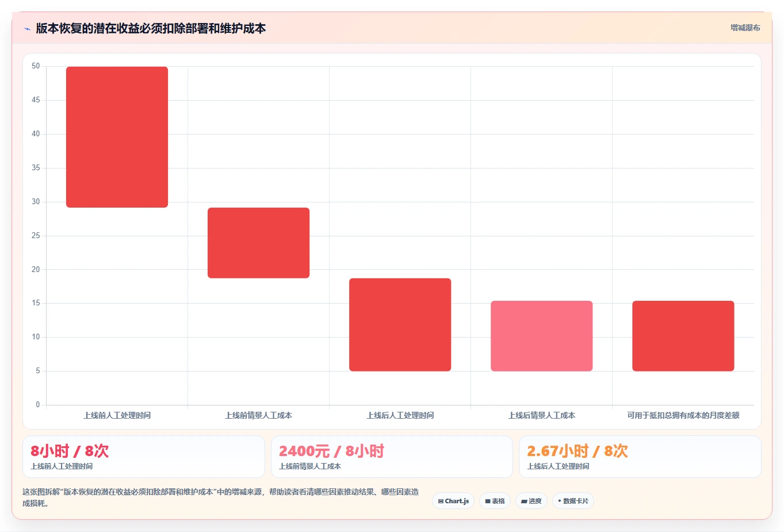Click the title 版本恢复的潜在收益必须扣除部署和维护成本
Viewport: 784px width, 532px height.
(x=151, y=28)
